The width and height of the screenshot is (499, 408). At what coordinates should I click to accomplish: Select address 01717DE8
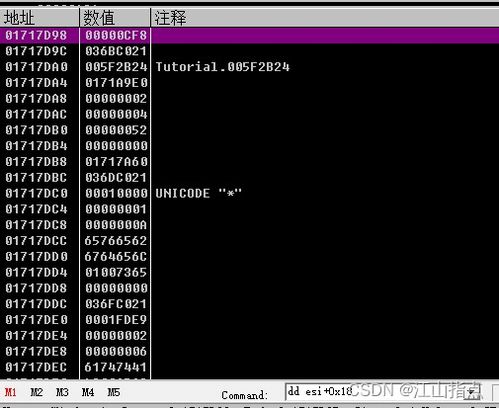click(x=36, y=351)
